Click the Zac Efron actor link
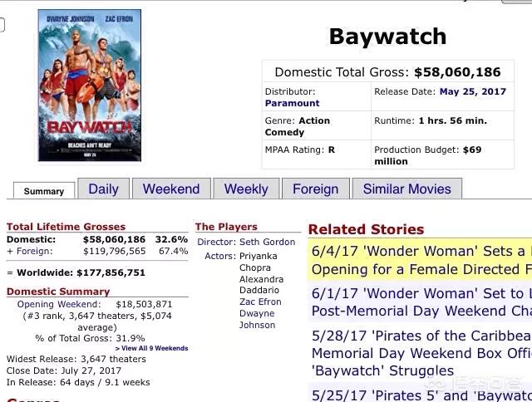The height and width of the screenshot is (402, 532). pyautogui.click(x=260, y=301)
